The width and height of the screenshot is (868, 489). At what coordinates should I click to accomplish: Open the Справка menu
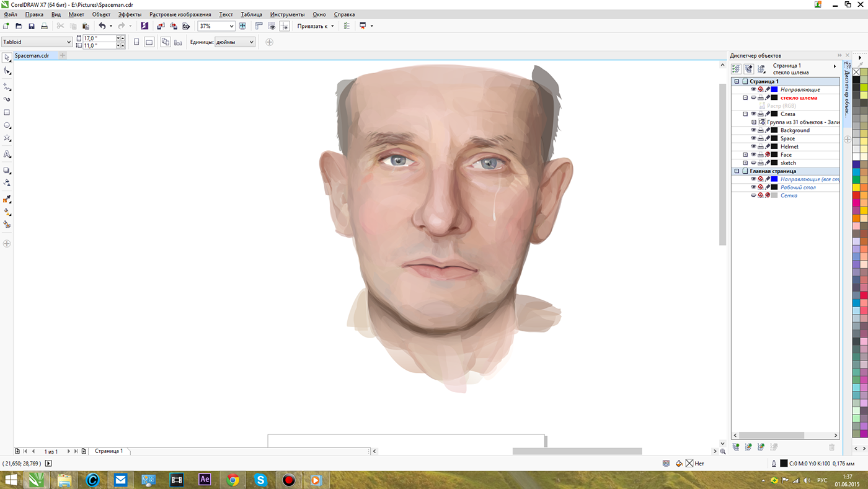pyautogui.click(x=344, y=14)
